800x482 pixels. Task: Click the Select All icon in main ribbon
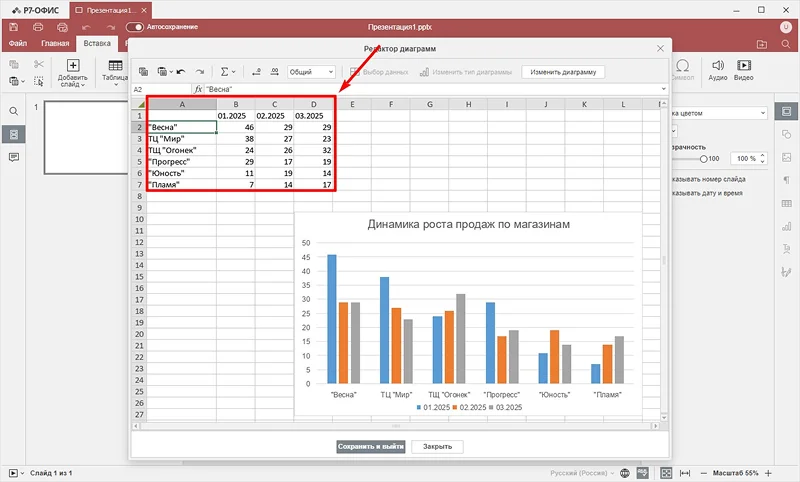pyautogui.click(x=39, y=81)
